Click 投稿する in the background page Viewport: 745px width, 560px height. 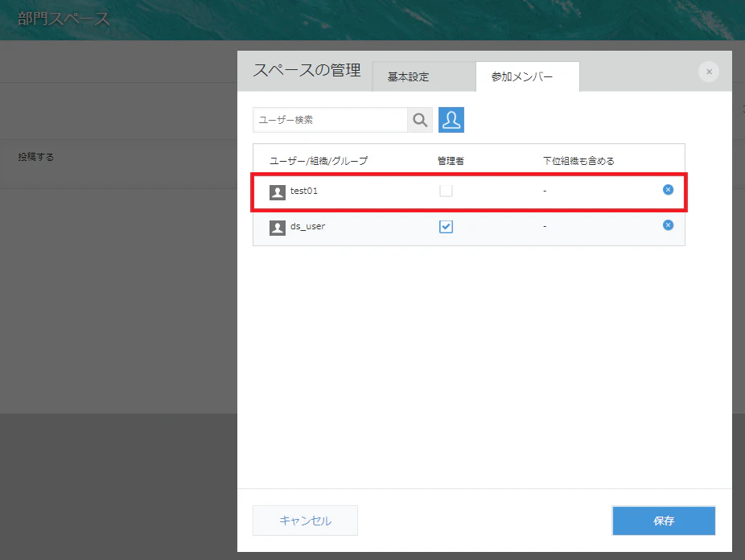[36, 157]
